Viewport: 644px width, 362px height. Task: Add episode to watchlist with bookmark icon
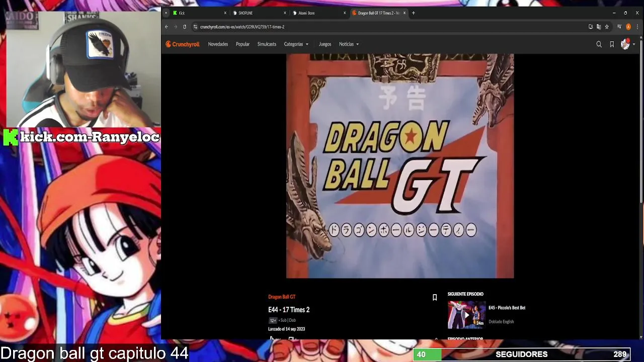coord(435,298)
